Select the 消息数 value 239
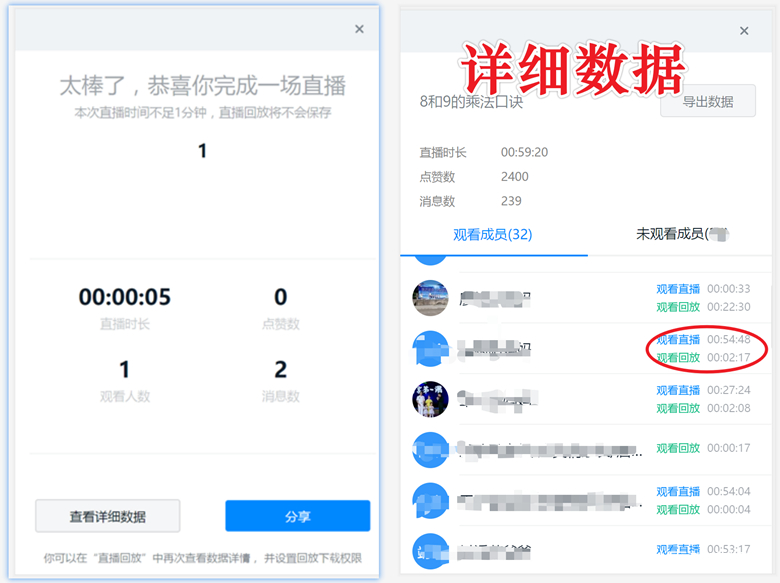Screen dimensions: 780x583 pyautogui.click(x=511, y=201)
